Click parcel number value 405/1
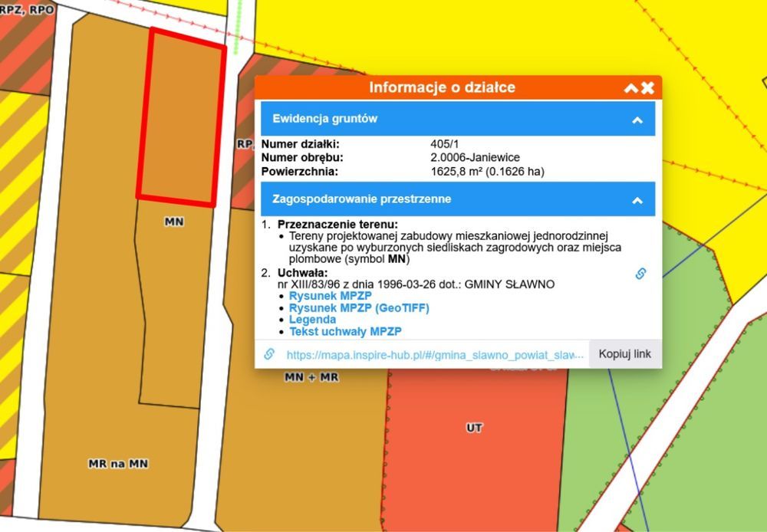 pos(445,144)
